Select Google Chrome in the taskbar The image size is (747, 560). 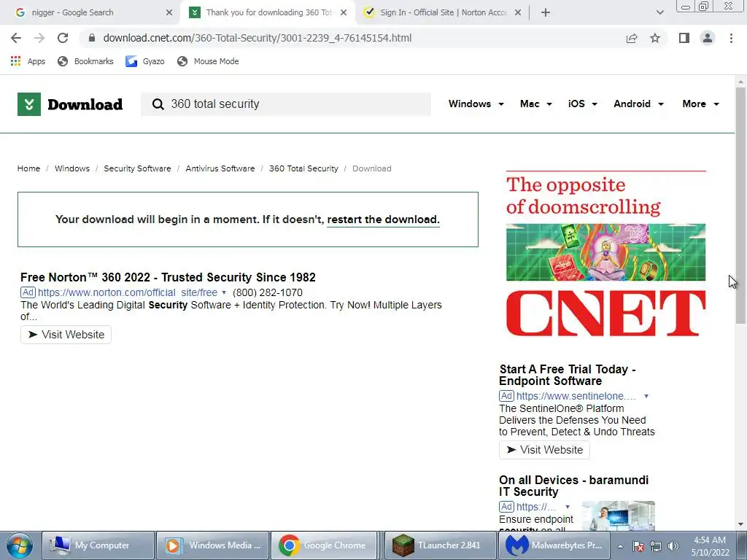(x=325, y=545)
